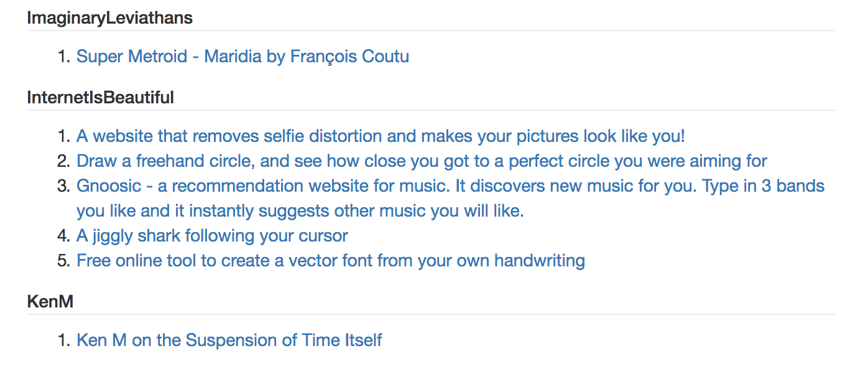Open the Gnoosic music recommendation link
Image resolution: width=868 pixels, height=366 pixels.
450,186
